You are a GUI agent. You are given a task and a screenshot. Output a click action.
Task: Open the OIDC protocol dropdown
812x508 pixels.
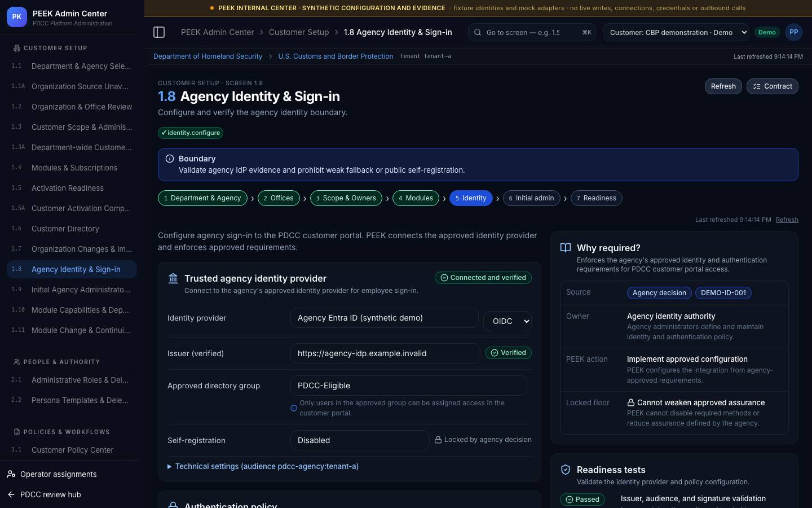pyautogui.click(x=507, y=321)
